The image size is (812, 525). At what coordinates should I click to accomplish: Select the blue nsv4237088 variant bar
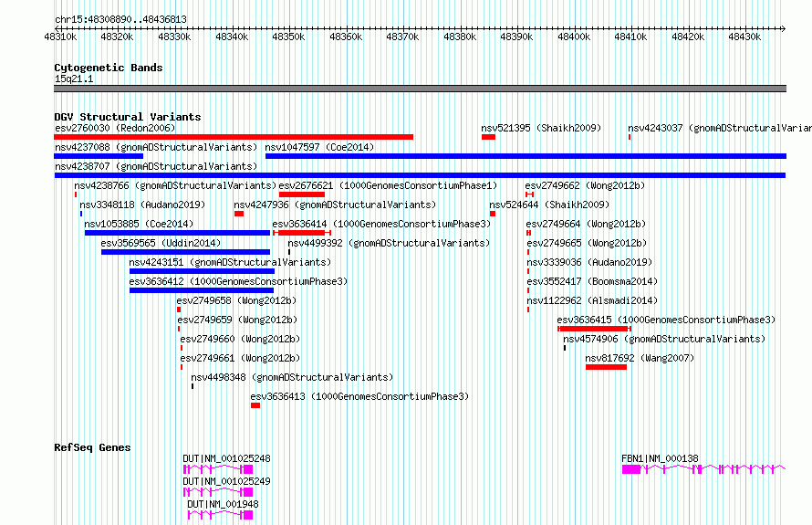tap(99, 156)
